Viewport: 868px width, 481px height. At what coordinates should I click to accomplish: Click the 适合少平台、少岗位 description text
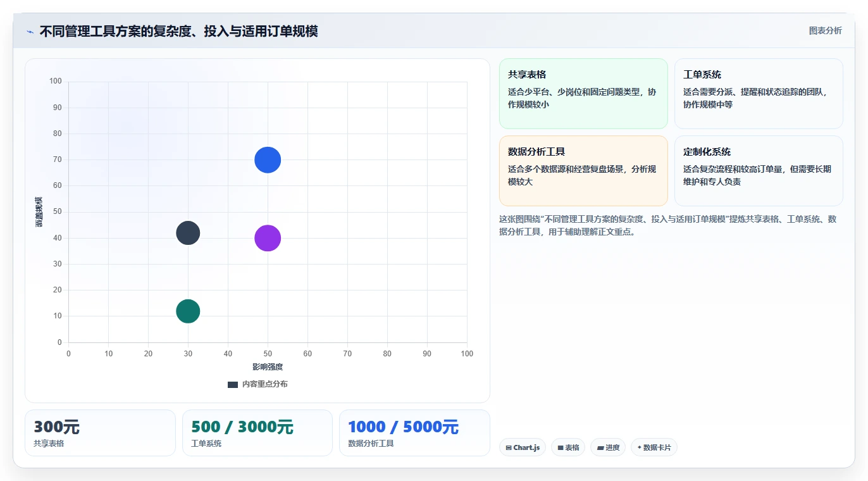[582, 98]
